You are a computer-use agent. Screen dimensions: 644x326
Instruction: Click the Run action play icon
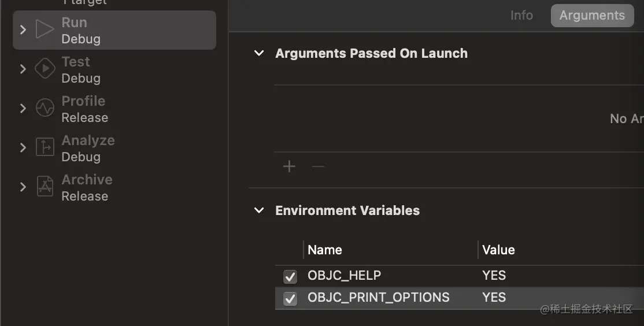(x=45, y=29)
